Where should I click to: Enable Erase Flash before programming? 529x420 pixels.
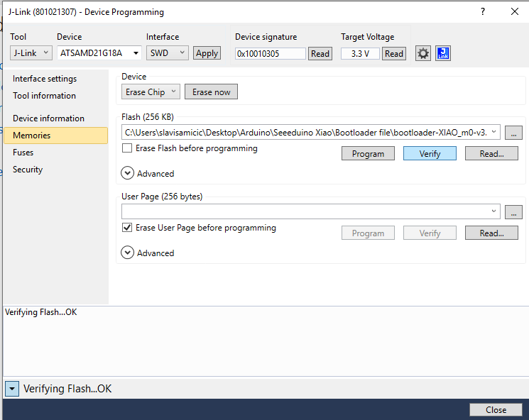pyautogui.click(x=127, y=148)
